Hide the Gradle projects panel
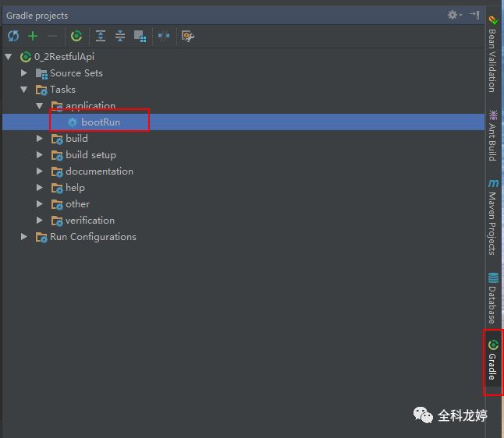The height and width of the screenshot is (438, 504). click(x=474, y=15)
